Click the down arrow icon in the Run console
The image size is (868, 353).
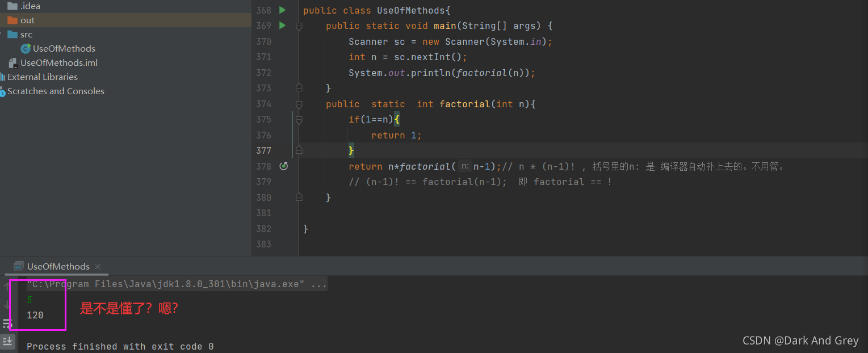click(7, 305)
